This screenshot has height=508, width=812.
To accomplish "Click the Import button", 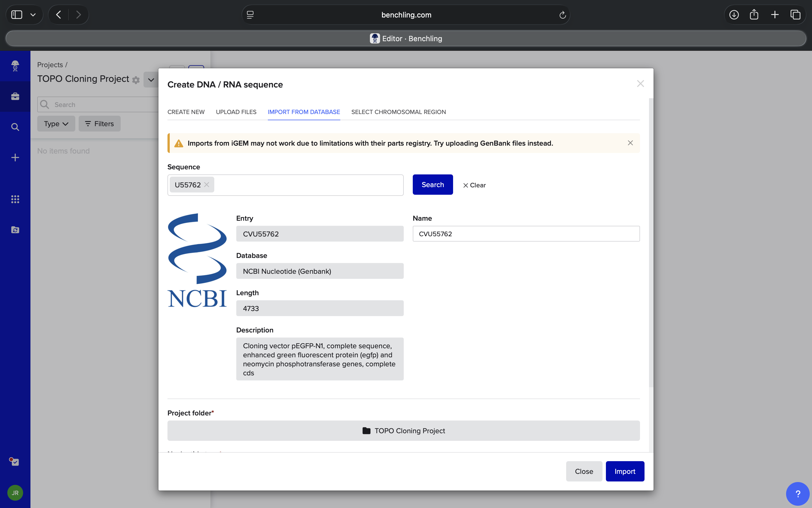I will [625, 471].
